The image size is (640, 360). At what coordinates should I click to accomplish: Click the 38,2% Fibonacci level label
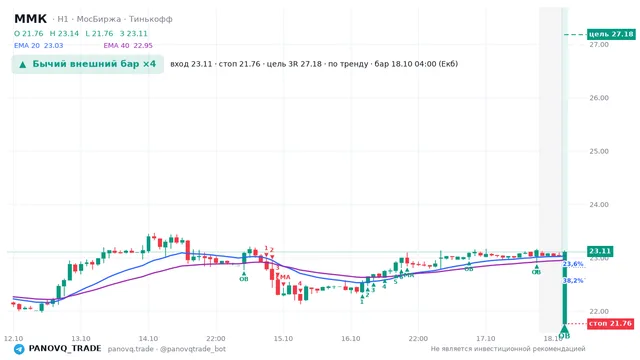[x=573, y=280]
